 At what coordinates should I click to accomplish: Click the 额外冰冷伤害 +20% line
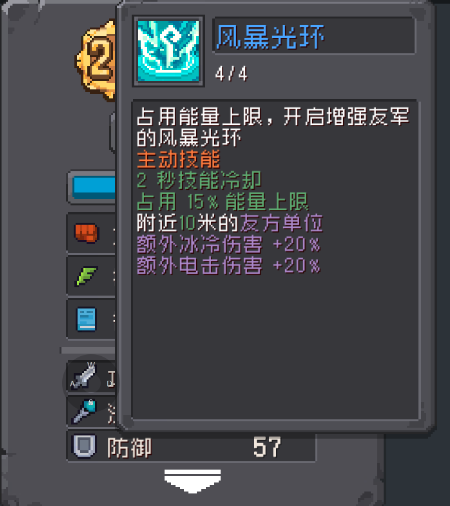click(x=228, y=244)
